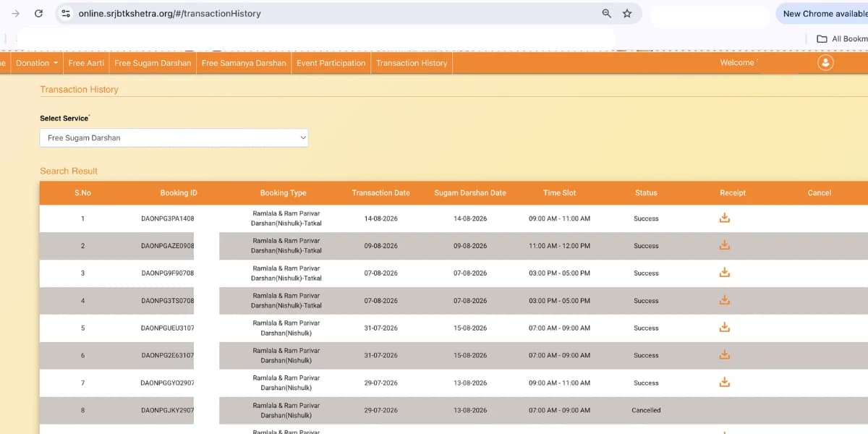The image size is (868, 434).
Task: Select booking ID DAONPG3TS0708
Action: pyautogui.click(x=167, y=301)
